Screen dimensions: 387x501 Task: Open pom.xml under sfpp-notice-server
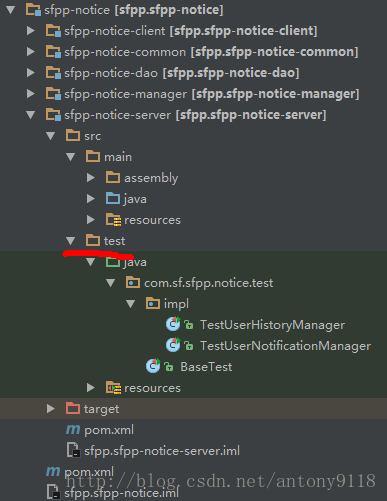coord(109,430)
